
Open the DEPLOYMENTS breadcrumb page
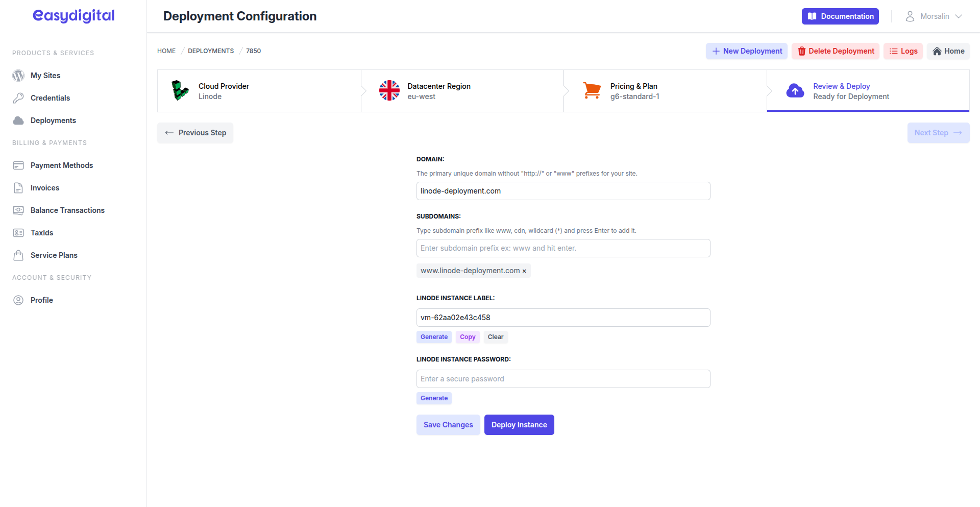[x=210, y=51]
